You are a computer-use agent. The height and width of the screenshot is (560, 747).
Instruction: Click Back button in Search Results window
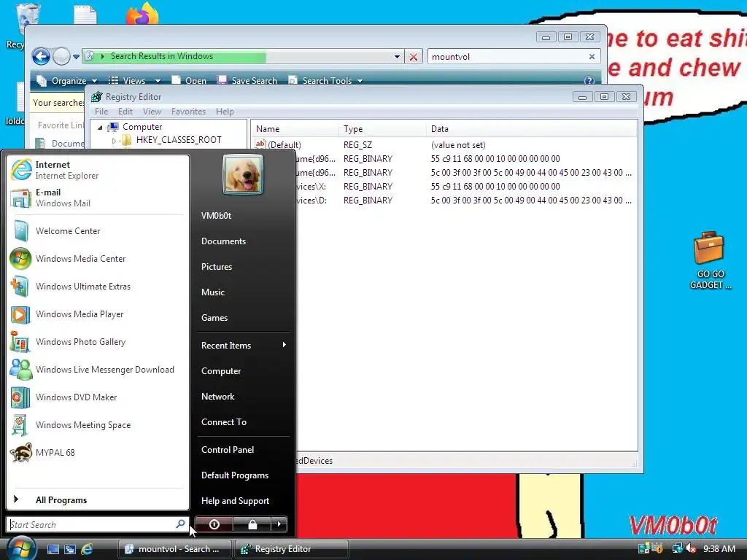click(42, 57)
